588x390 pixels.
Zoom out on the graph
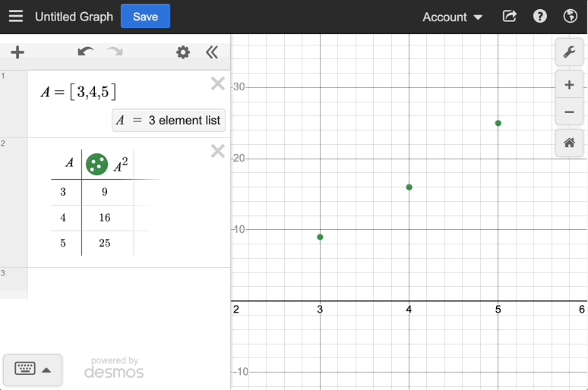click(x=569, y=112)
